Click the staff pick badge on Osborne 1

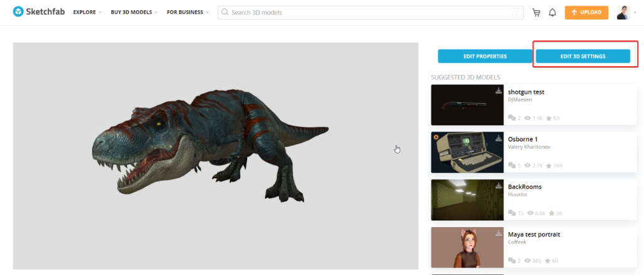[x=436, y=137]
